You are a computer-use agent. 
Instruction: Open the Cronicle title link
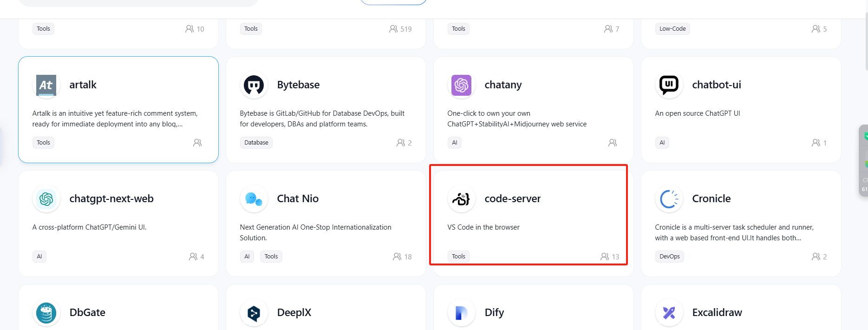click(x=711, y=198)
